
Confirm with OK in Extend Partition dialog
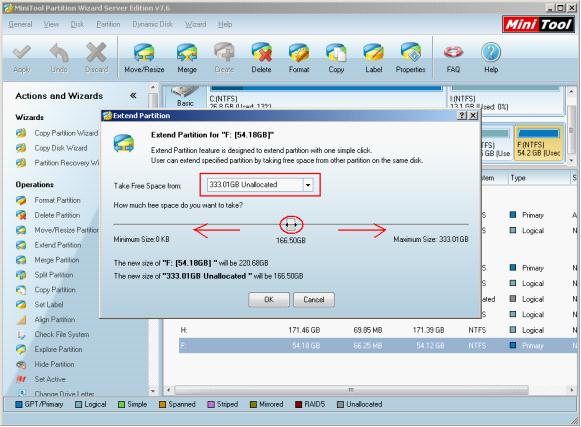point(269,299)
